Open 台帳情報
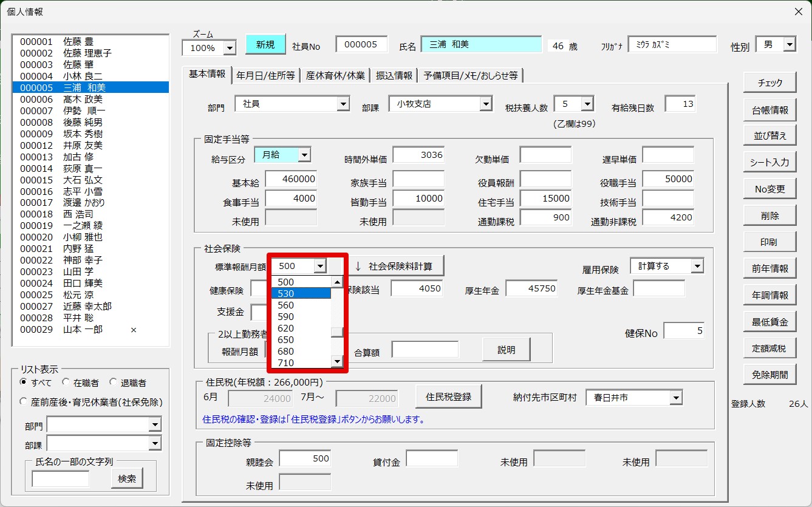This screenshot has height=507, width=812. click(x=769, y=110)
